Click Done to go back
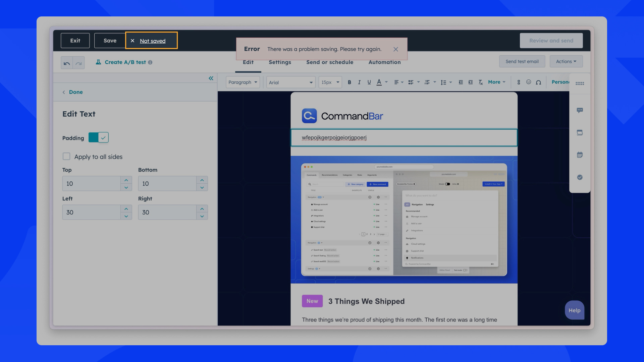Viewport: 644px width, 362px height. pyautogui.click(x=72, y=92)
